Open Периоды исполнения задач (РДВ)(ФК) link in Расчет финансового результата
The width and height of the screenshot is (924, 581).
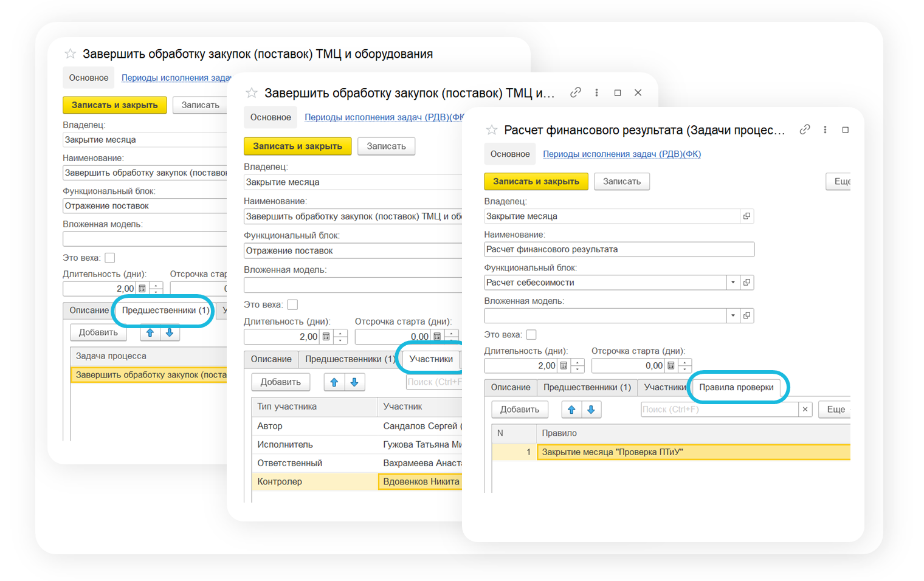pos(621,154)
